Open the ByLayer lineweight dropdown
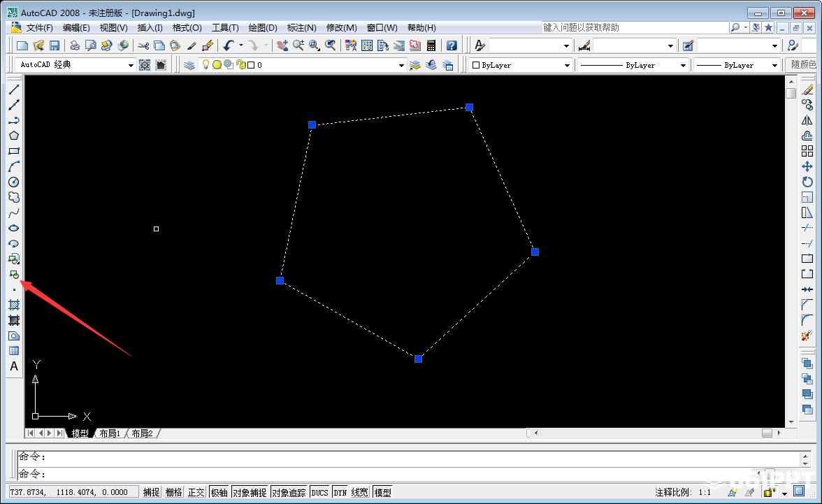 click(x=774, y=65)
